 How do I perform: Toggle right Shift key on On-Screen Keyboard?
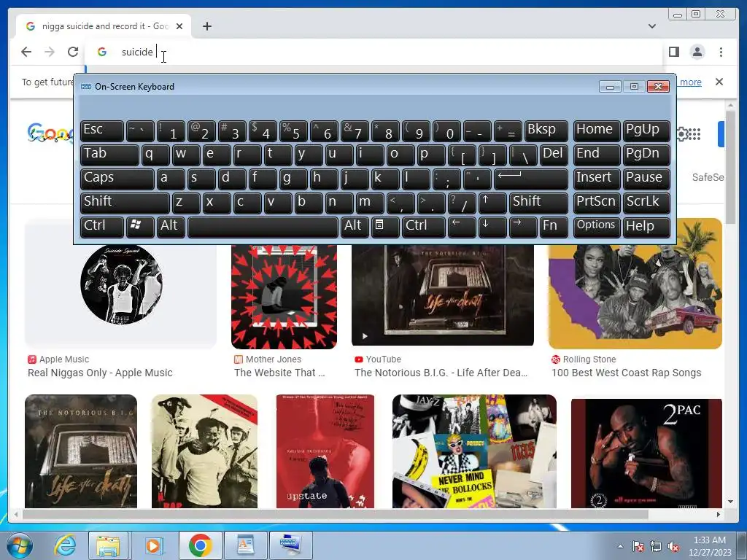click(x=538, y=203)
